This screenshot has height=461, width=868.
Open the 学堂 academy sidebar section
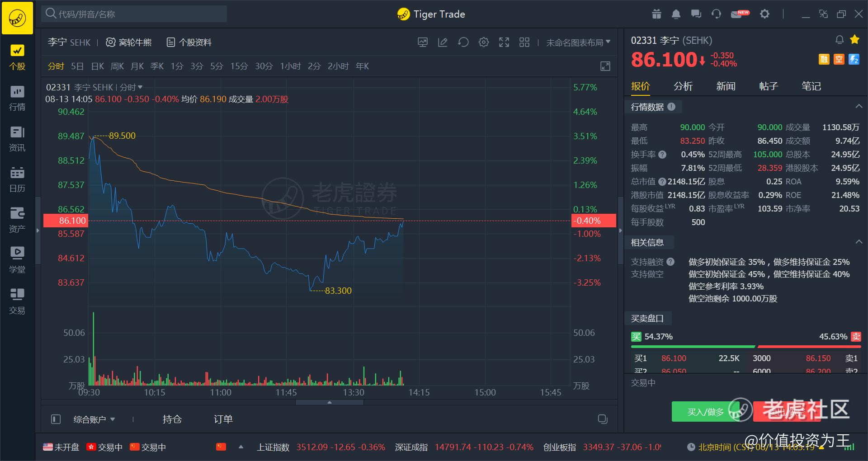point(17,261)
